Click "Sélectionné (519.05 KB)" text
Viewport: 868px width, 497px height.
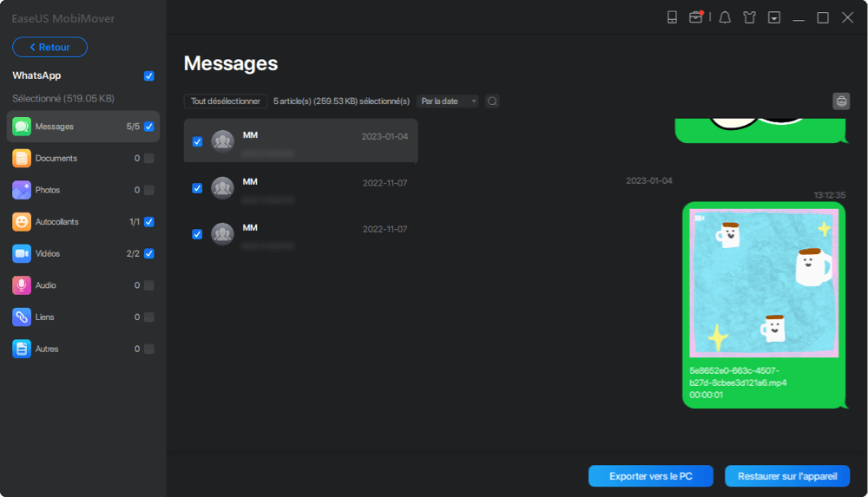[x=63, y=99]
